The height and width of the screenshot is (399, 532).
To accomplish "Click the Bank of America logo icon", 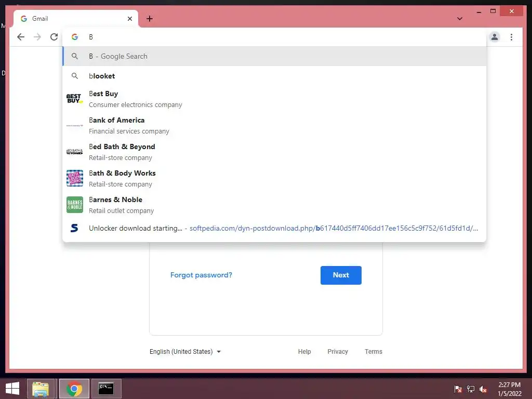I will (x=75, y=126).
